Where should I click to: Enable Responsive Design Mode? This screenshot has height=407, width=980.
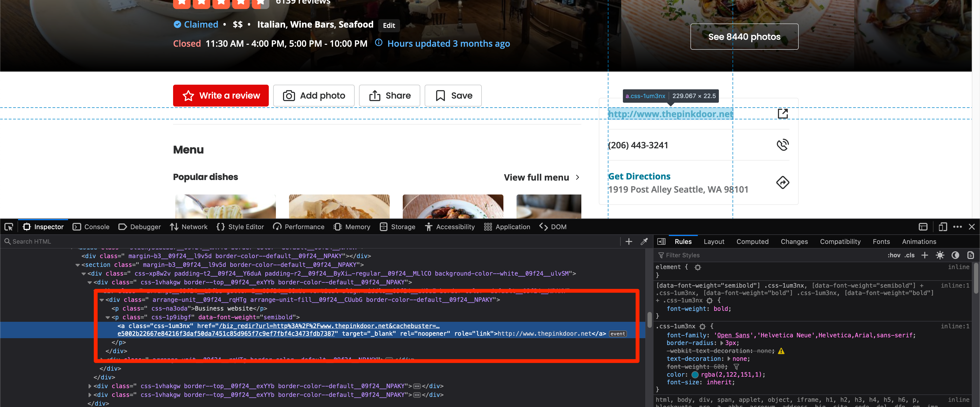[943, 226]
